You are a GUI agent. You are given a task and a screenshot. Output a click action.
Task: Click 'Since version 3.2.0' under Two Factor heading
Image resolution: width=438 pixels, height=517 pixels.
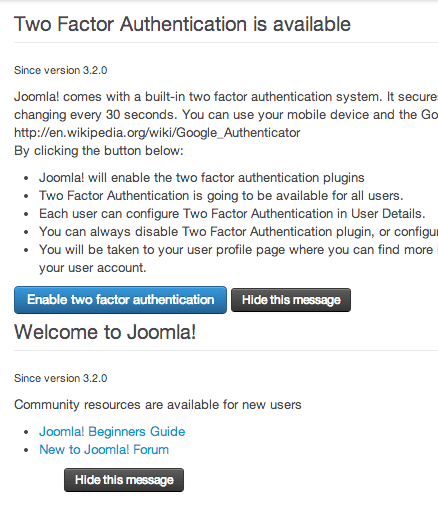coord(60,70)
